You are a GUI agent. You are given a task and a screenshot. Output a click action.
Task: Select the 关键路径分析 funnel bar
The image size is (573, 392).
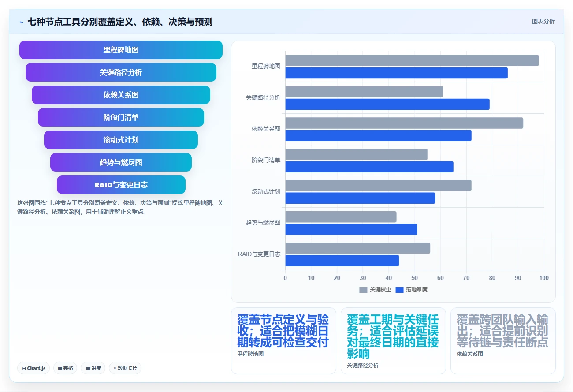(x=121, y=72)
